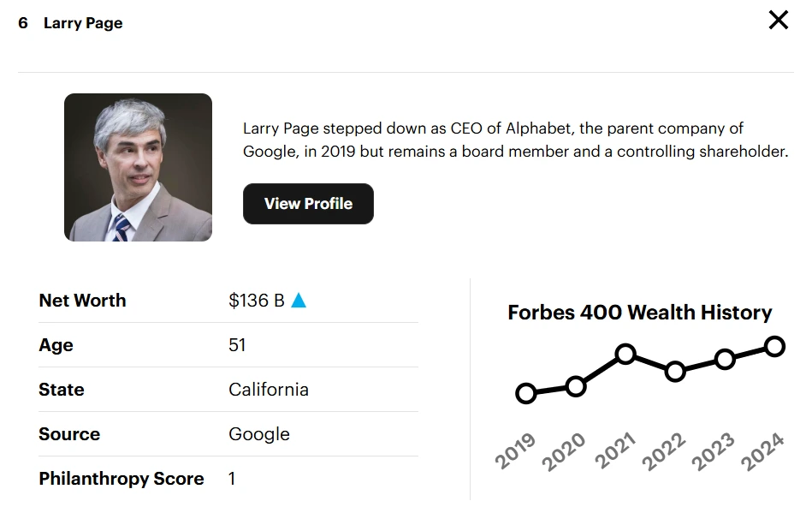
Task: Click the Larry Page name heading
Action: coord(83,23)
